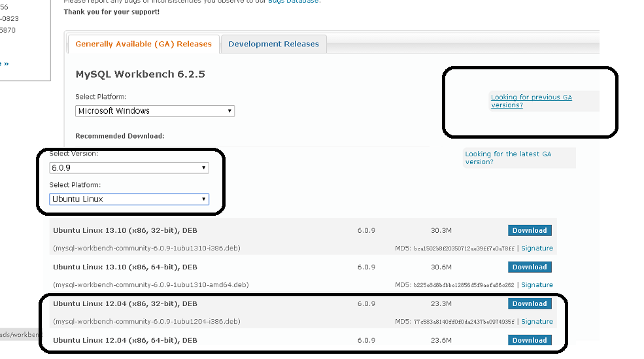Download Ubuntu Linux 13.10 64-bit DEB
The height and width of the screenshot is (359, 644).
click(x=530, y=267)
